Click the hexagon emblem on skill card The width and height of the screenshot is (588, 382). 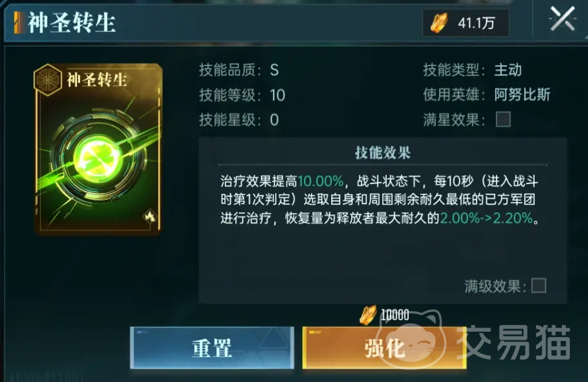click(48, 80)
